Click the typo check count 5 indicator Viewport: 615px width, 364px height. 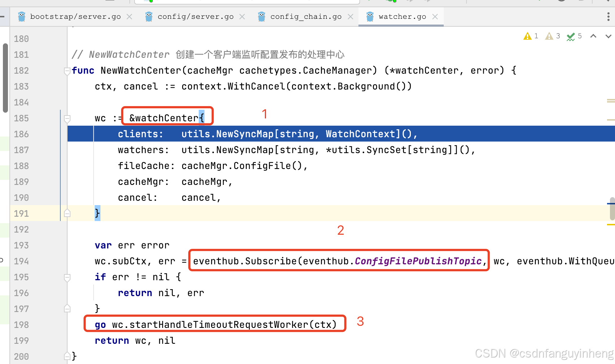point(574,36)
